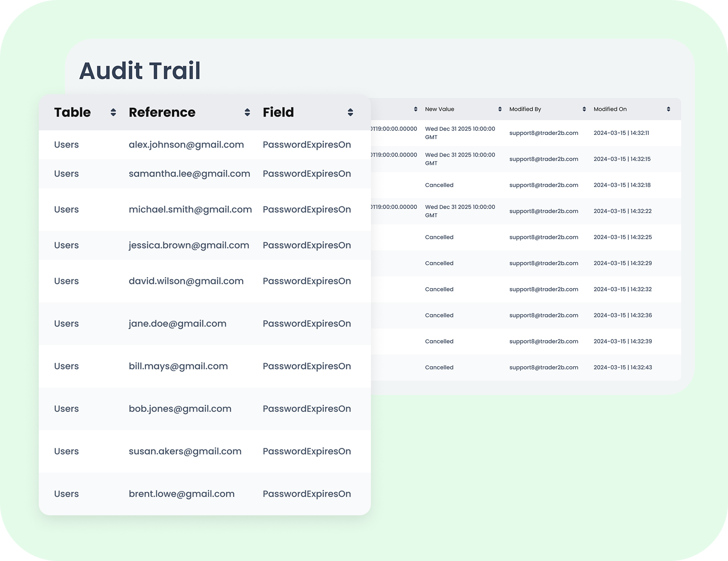Select the michael.smith@gmail.com row
Viewport: 728px width, 561px height.
[190, 210]
